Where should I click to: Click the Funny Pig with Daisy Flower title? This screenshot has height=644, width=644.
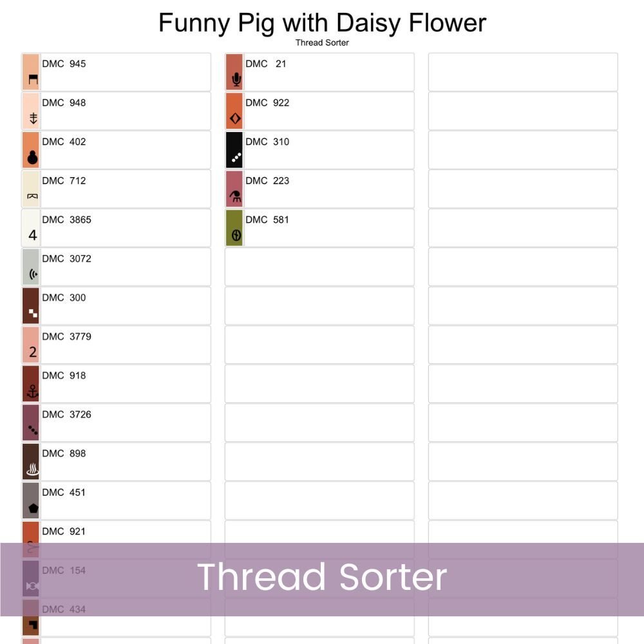coord(323,23)
